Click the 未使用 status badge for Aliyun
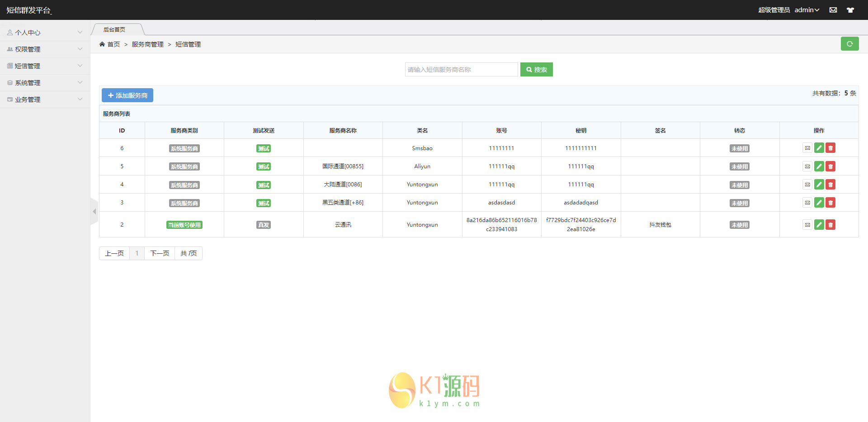Screen dimensions: 868x422 (x=740, y=166)
